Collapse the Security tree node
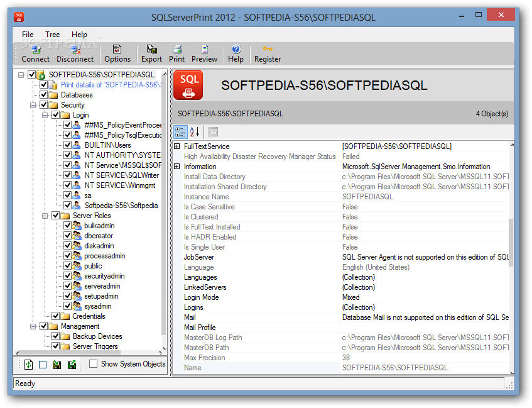 coord(33,105)
